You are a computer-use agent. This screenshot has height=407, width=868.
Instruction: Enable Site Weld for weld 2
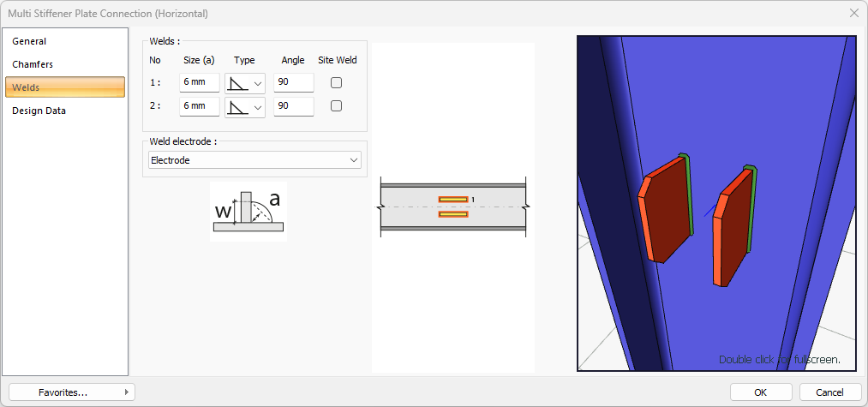point(336,105)
